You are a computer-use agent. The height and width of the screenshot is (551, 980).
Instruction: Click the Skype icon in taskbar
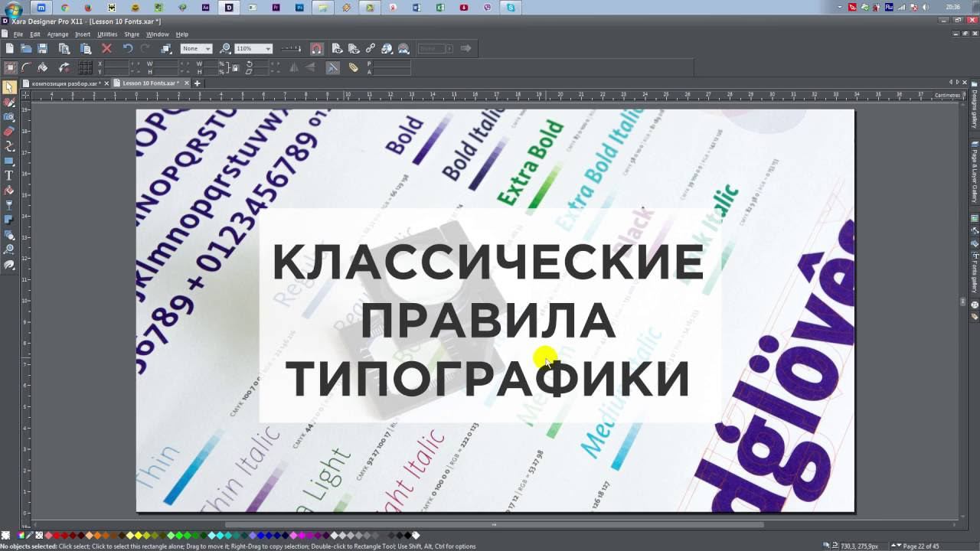511,8
